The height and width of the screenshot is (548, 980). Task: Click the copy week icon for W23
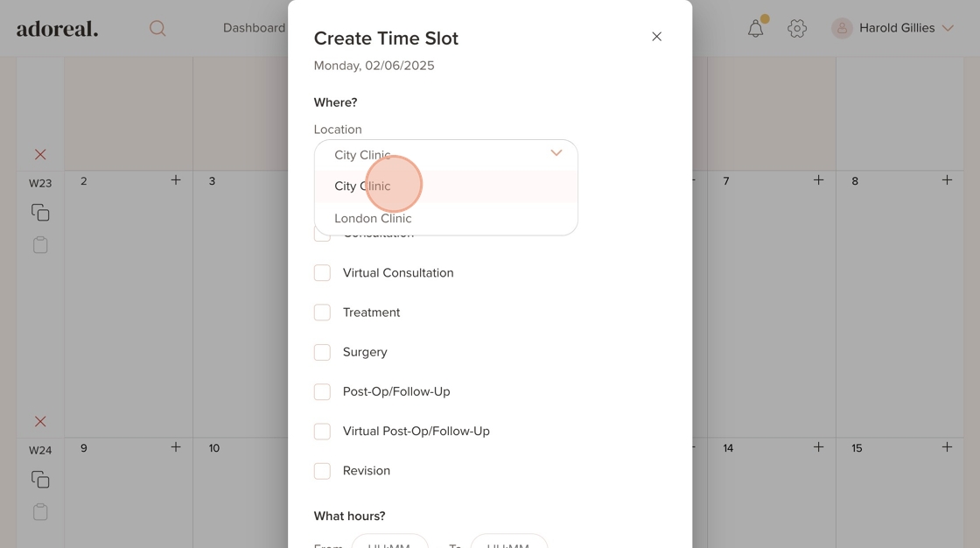click(x=40, y=213)
